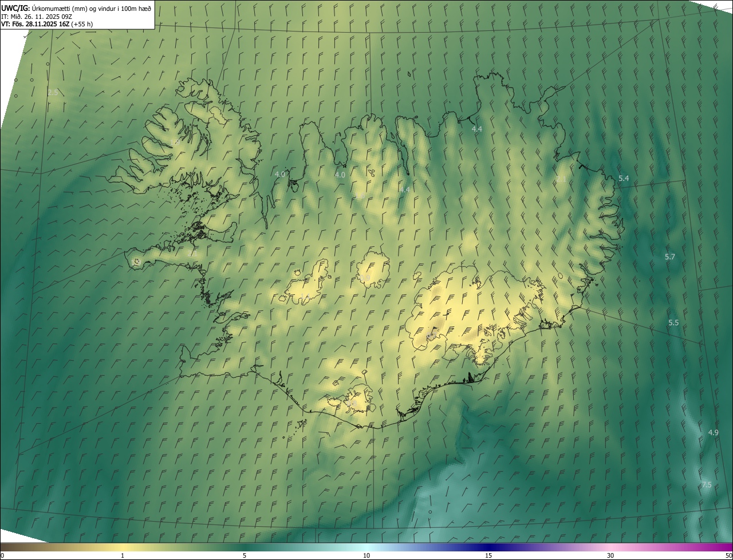Click the colour scale tick label 1
The image size is (733, 560).
click(x=123, y=555)
